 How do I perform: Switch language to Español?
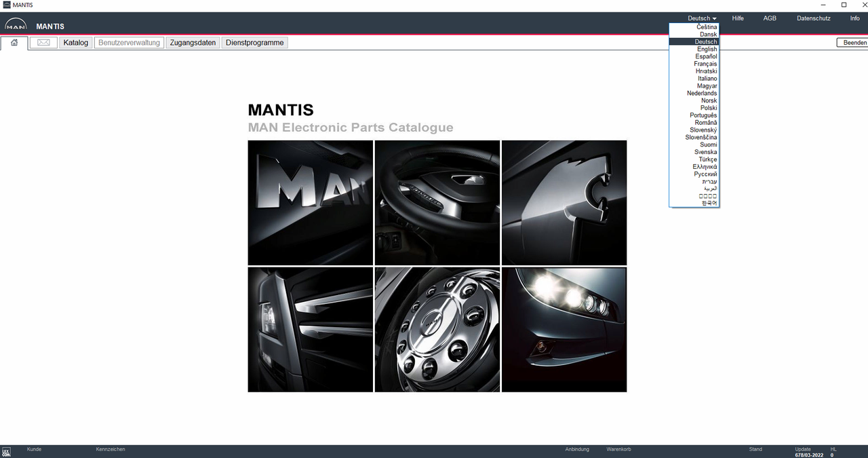tap(694, 56)
